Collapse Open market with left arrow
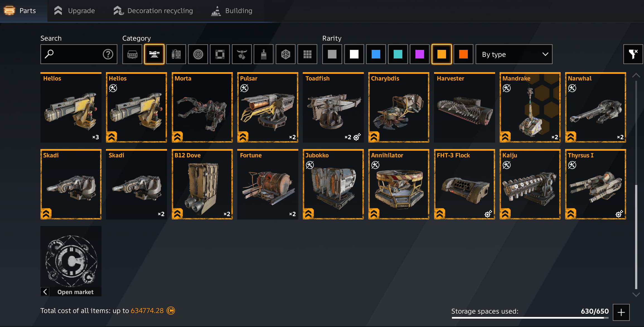644x327 pixels. (45, 292)
